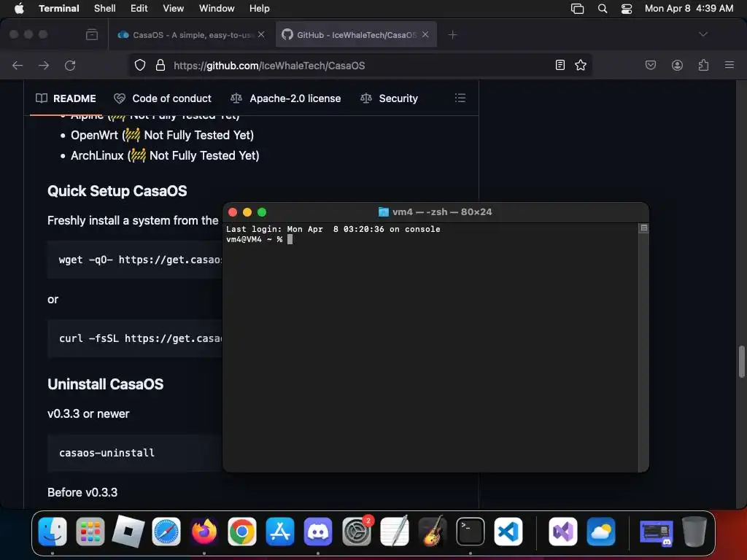747x560 pixels.
Task: Click the ArchLinux list item text
Action: 165,156
